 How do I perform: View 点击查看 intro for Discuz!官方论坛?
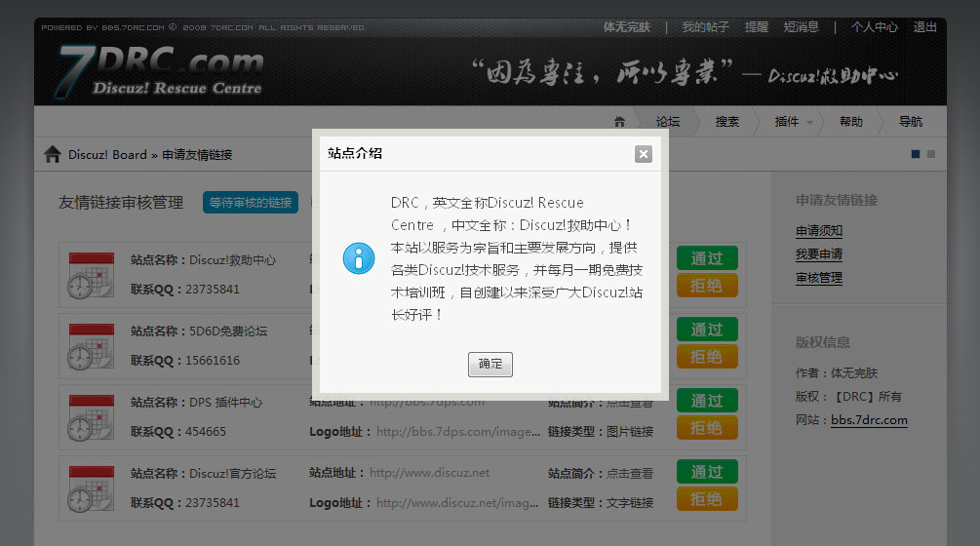tap(630, 474)
